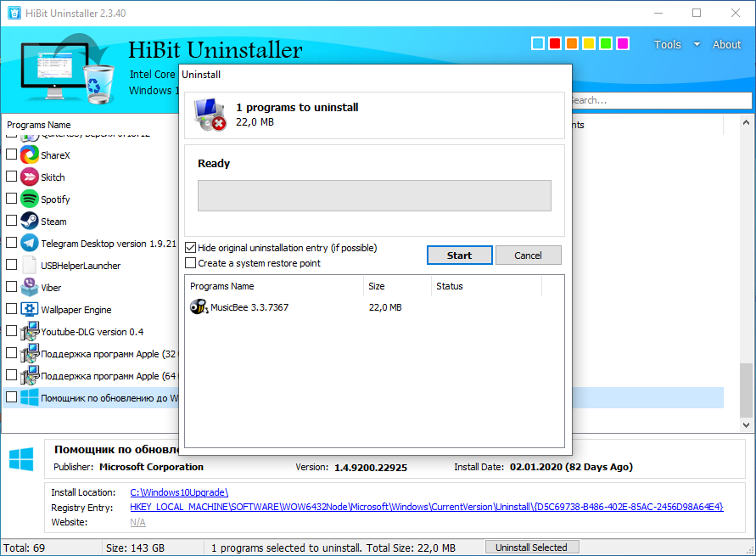Click the Status column header in dialog
756x556 pixels.
point(450,286)
